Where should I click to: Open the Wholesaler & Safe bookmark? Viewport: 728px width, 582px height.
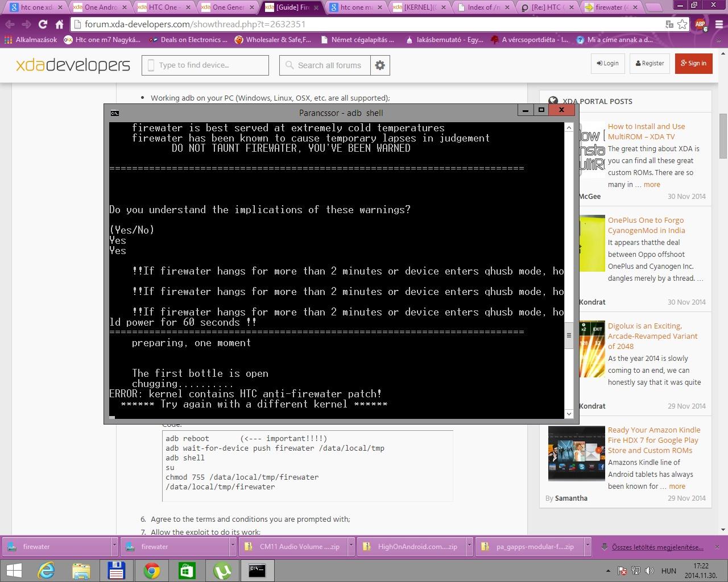[273, 40]
